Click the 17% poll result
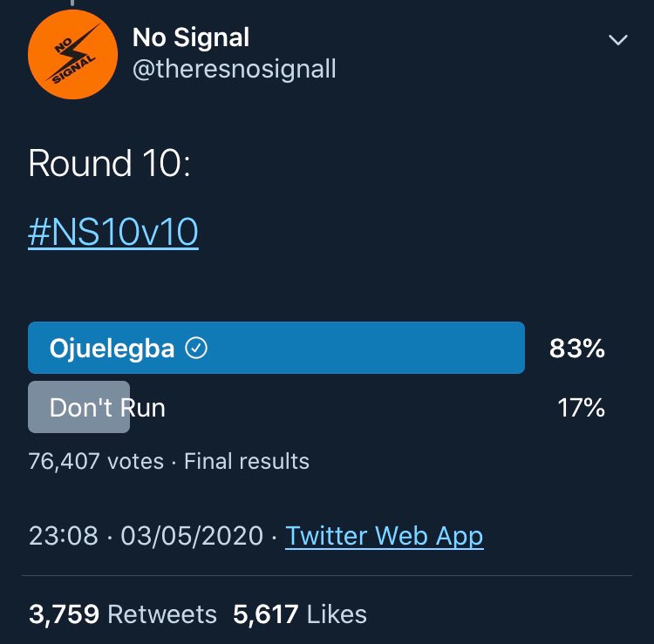The image size is (654, 644). (581, 407)
